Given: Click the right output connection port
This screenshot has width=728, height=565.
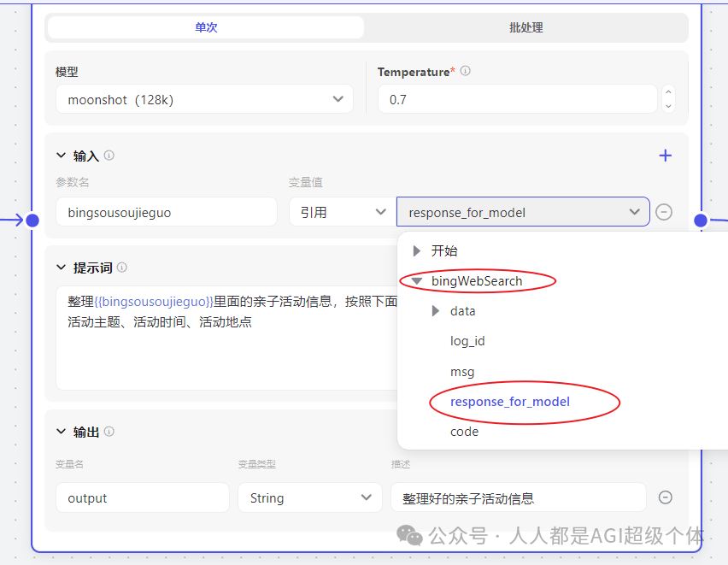Looking at the screenshot, I should [701, 221].
